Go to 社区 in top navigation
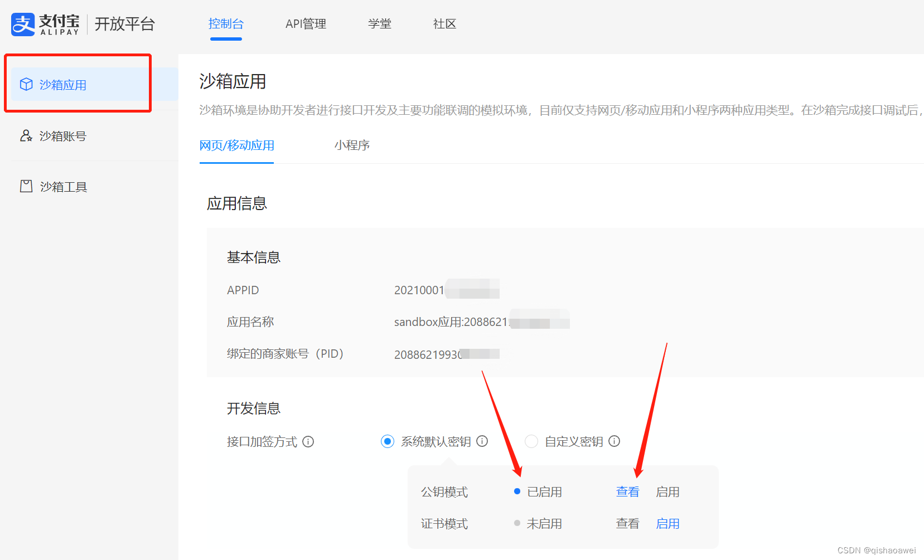This screenshot has height=560, width=924. (x=445, y=24)
